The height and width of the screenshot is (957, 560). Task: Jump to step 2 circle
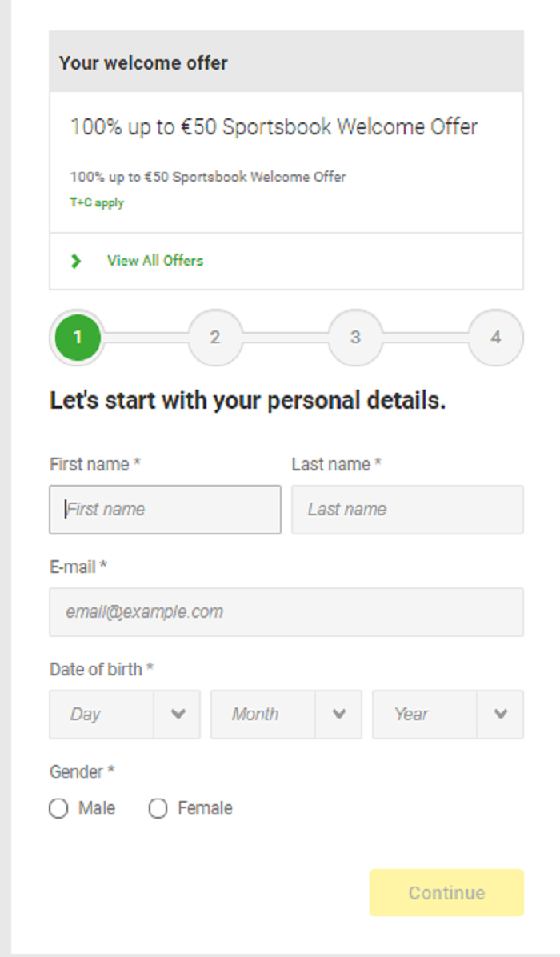click(215, 338)
